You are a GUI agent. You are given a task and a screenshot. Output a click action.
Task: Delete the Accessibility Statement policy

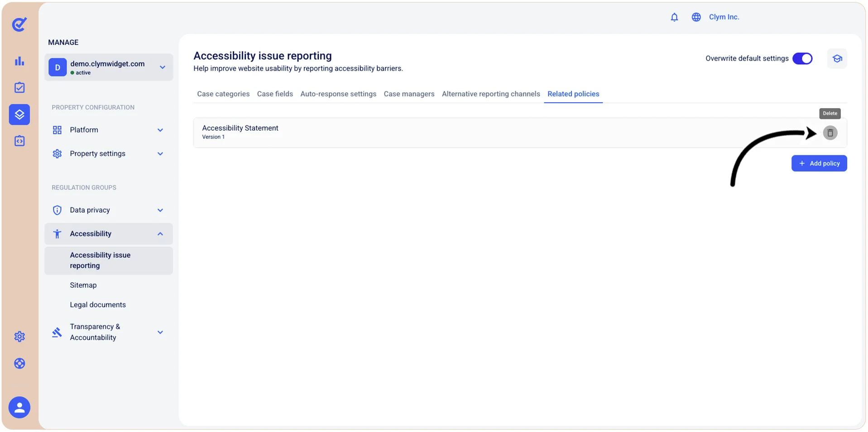pyautogui.click(x=830, y=133)
